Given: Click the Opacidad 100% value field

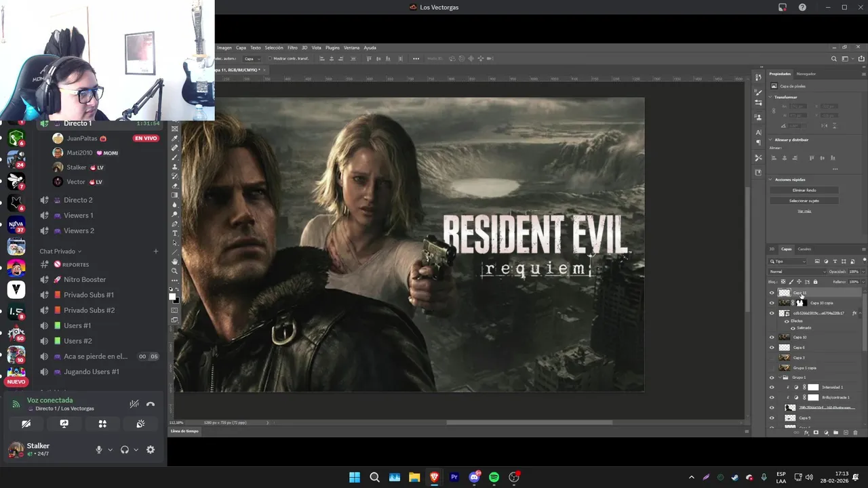Looking at the screenshot, I should (854, 272).
